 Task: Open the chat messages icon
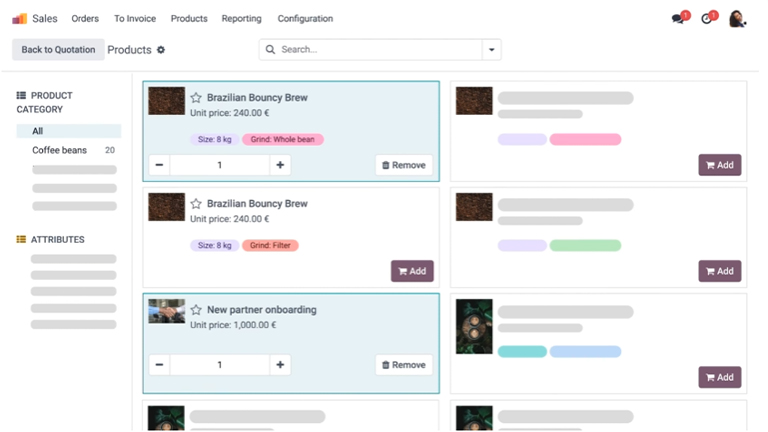coord(679,18)
